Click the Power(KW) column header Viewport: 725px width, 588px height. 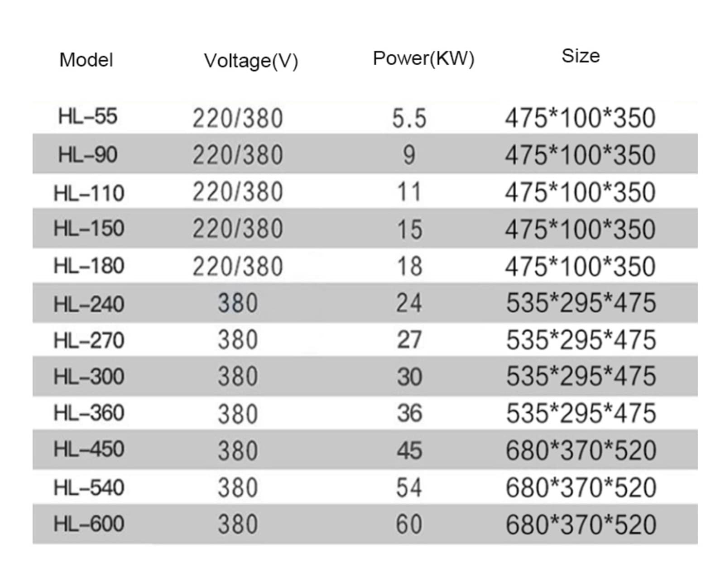tap(423, 58)
